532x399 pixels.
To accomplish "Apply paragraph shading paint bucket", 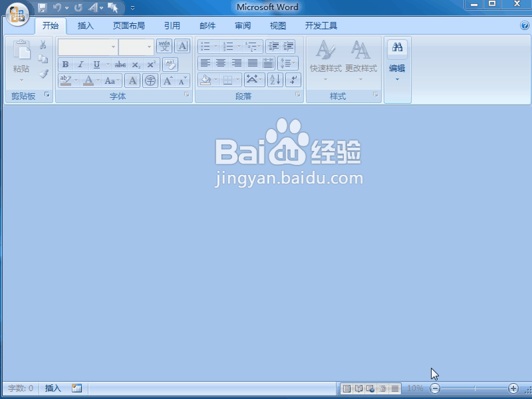I will [205, 80].
